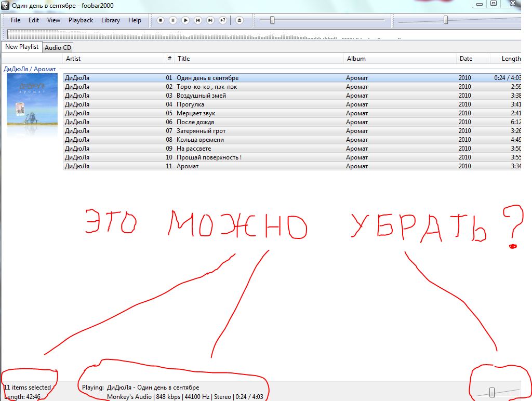The image size is (532, 401).
Task: Select track 05 Мерцает звук
Action: [292, 113]
